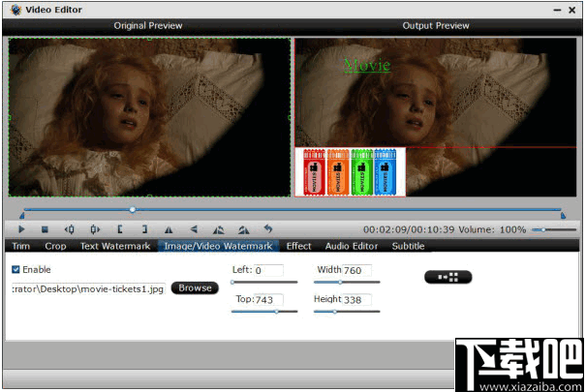Adjust the Top position slider
Viewport: 586px width, 392px height.
tap(264, 312)
